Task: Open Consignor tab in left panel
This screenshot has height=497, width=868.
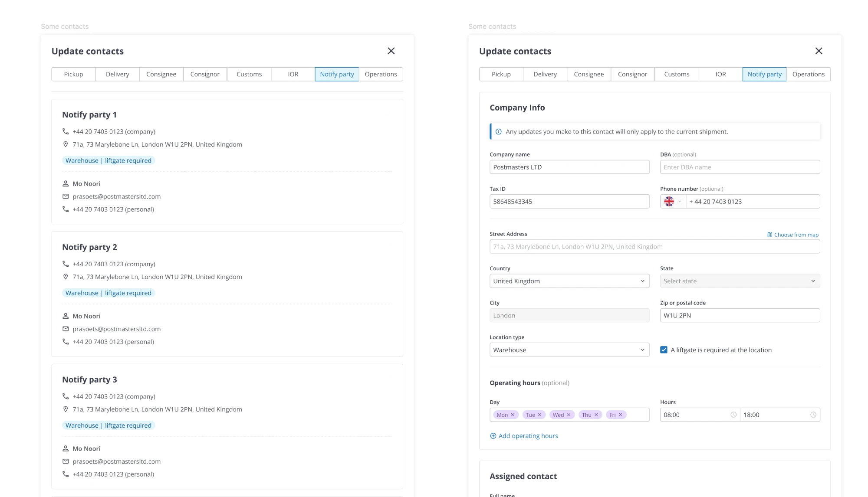Action: click(x=205, y=74)
